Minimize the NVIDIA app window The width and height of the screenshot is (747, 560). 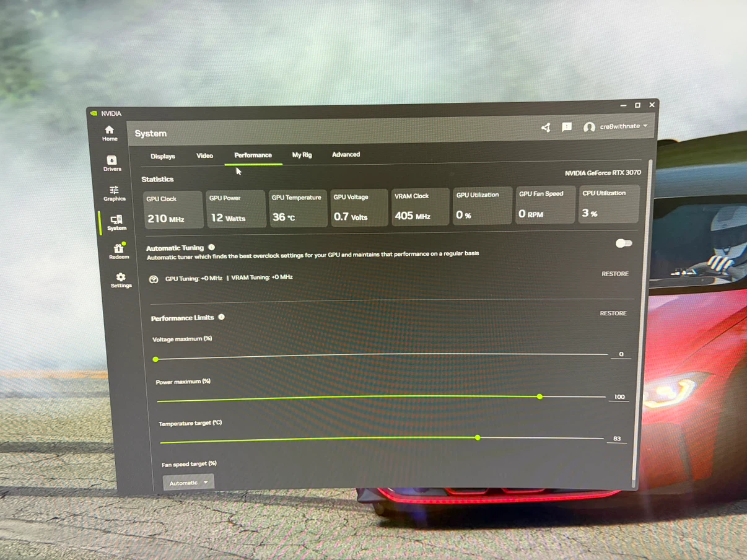pyautogui.click(x=623, y=106)
